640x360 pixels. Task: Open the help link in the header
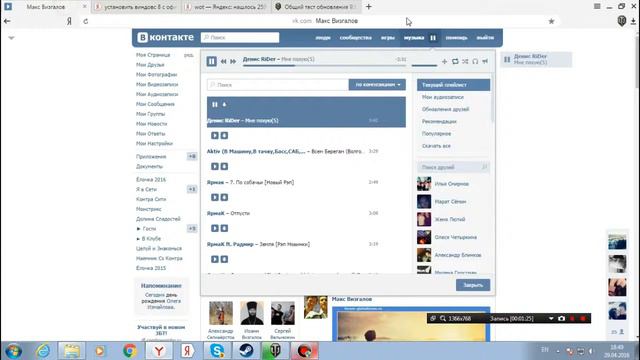(456, 38)
